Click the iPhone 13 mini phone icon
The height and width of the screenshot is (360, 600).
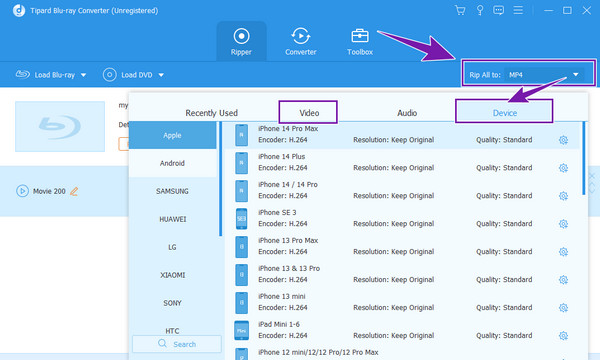[241, 303]
